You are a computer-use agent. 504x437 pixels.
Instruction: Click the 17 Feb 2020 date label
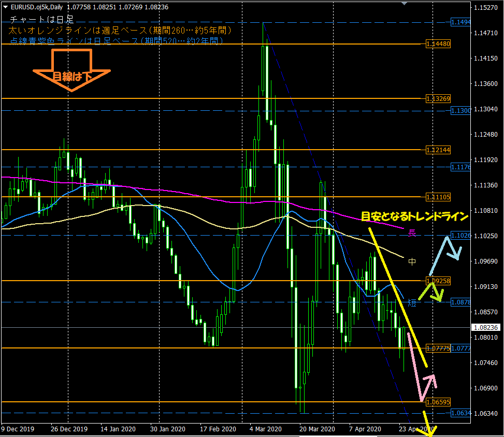218,429
